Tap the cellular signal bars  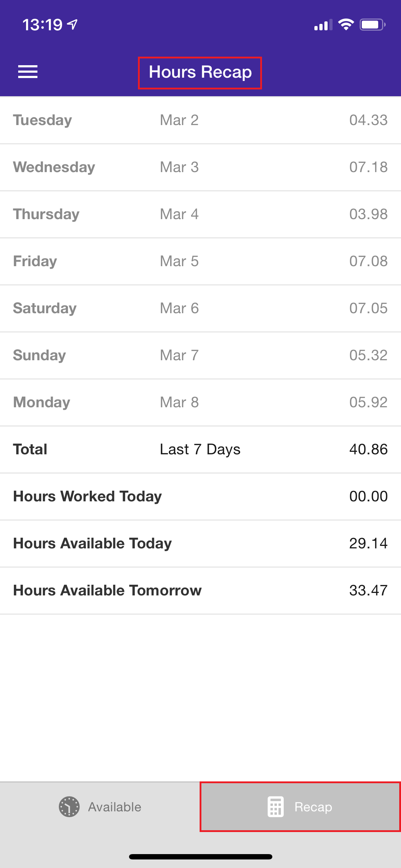click(323, 25)
